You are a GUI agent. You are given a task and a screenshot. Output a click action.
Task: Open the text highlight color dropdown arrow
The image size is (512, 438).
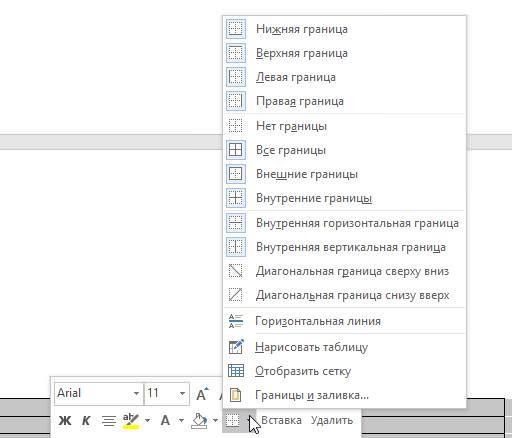147,420
